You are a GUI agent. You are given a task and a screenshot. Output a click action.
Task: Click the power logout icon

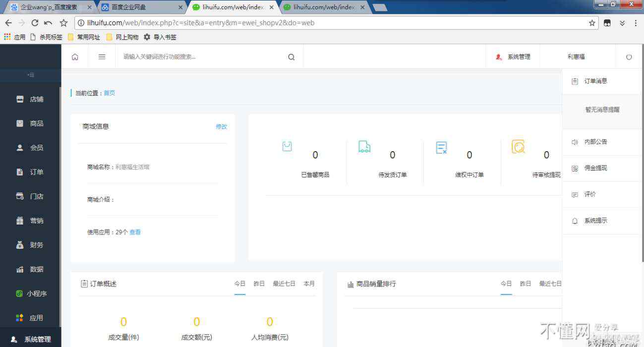629,57
